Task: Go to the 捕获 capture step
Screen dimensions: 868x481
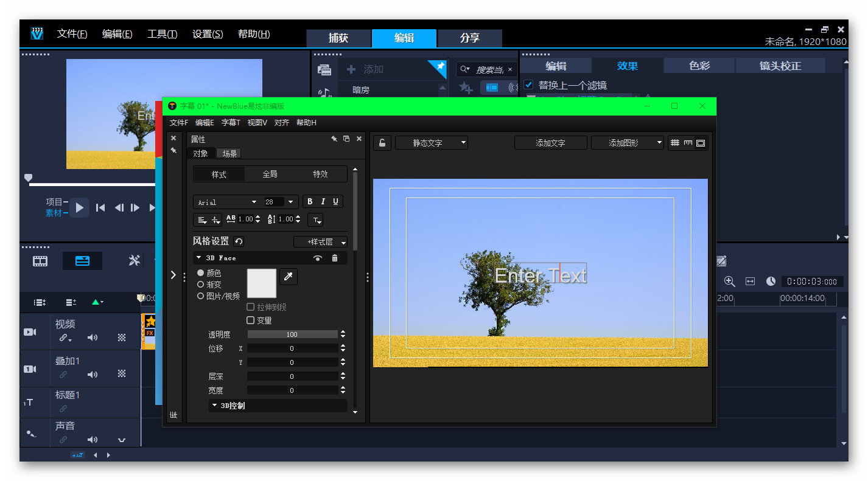Action: tap(338, 38)
